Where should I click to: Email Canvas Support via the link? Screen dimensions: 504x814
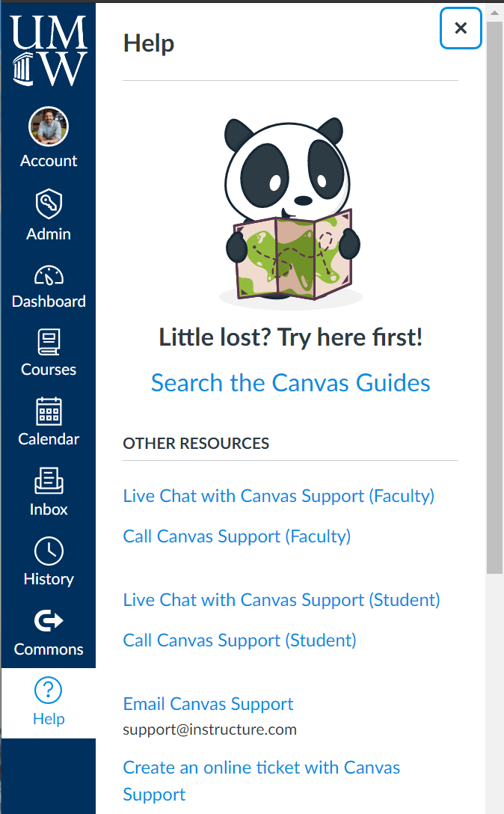208,703
